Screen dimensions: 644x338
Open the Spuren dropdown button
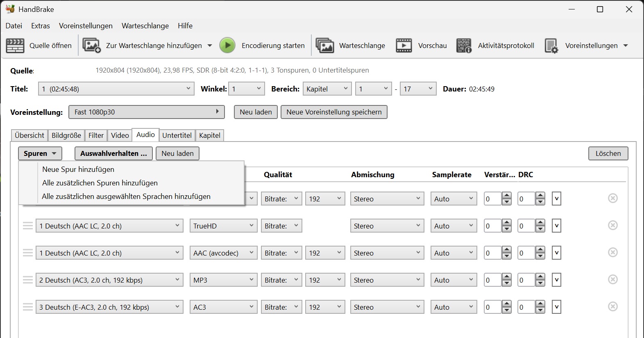(x=40, y=153)
